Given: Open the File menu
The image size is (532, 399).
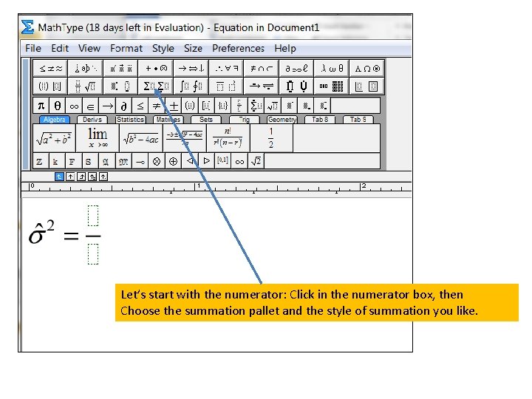Looking at the screenshot, I should point(33,48).
